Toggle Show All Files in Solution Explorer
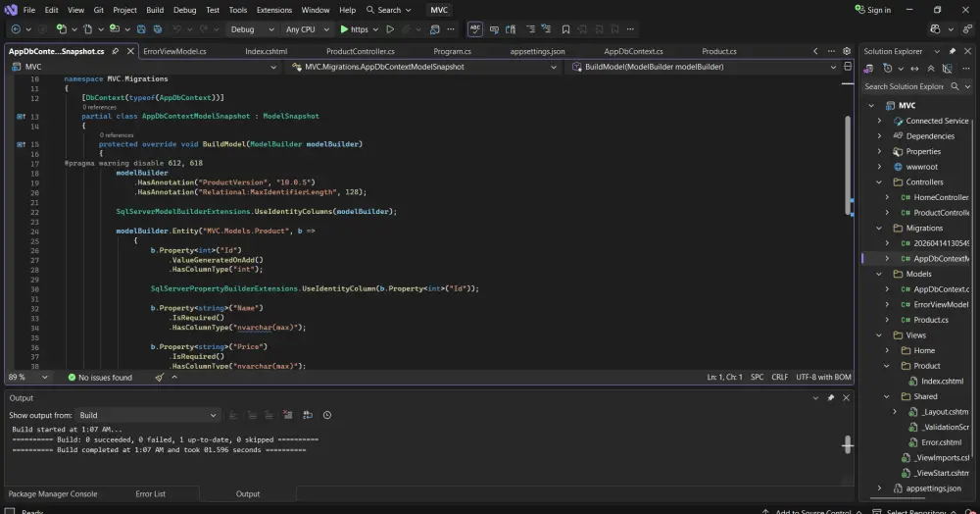Image resolution: width=980 pixels, height=514 pixels. (x=948, y=69)
